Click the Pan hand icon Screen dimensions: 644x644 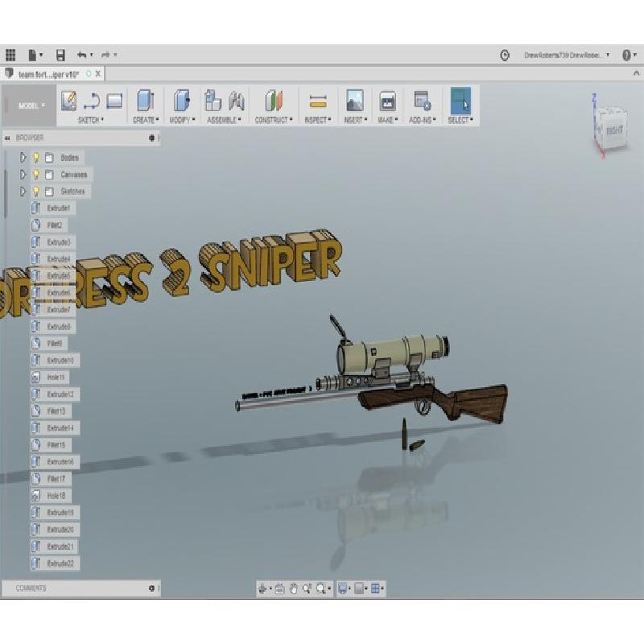pyautogui.click(x=293, y=589)
